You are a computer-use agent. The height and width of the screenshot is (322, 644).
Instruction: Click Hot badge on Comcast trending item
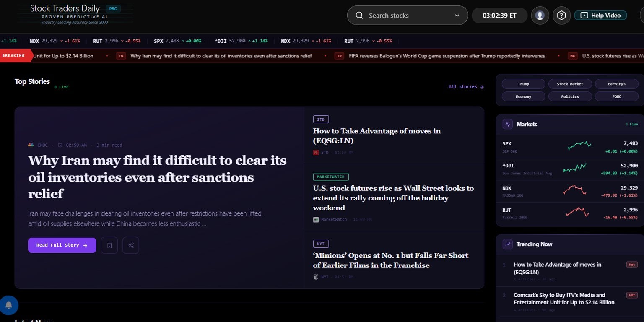tap(632, 295)
